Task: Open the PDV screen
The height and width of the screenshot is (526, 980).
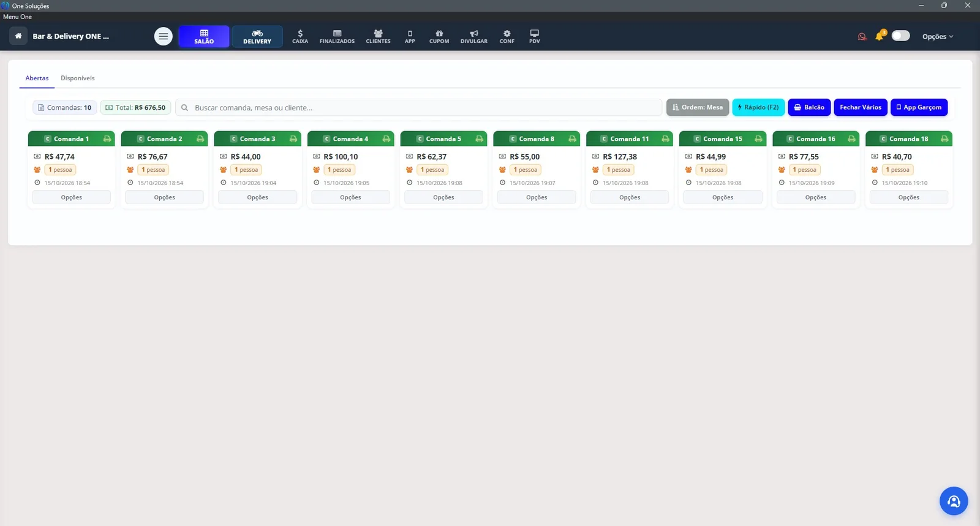Action: click(535, 37)
